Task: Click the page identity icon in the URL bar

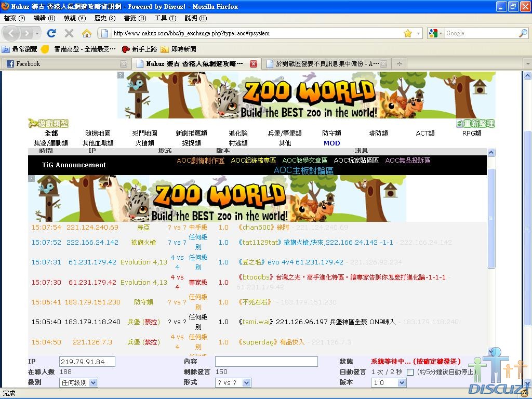Action: pos(105,33)
